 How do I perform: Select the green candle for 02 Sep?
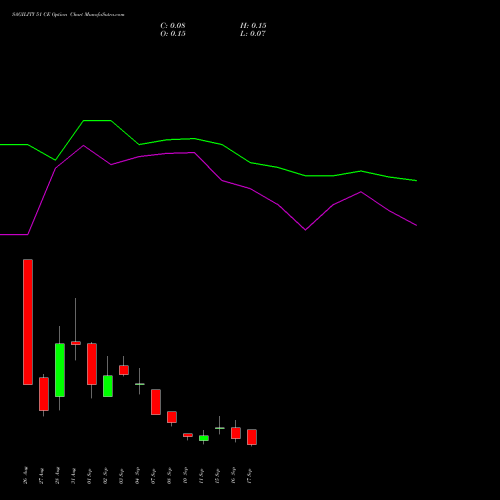click(x=108, y=386)
